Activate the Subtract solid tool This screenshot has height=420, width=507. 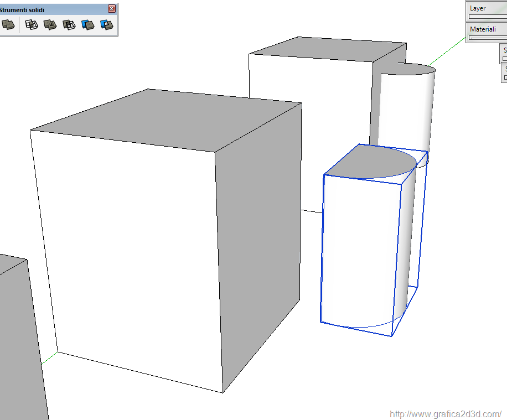point(69,24)
